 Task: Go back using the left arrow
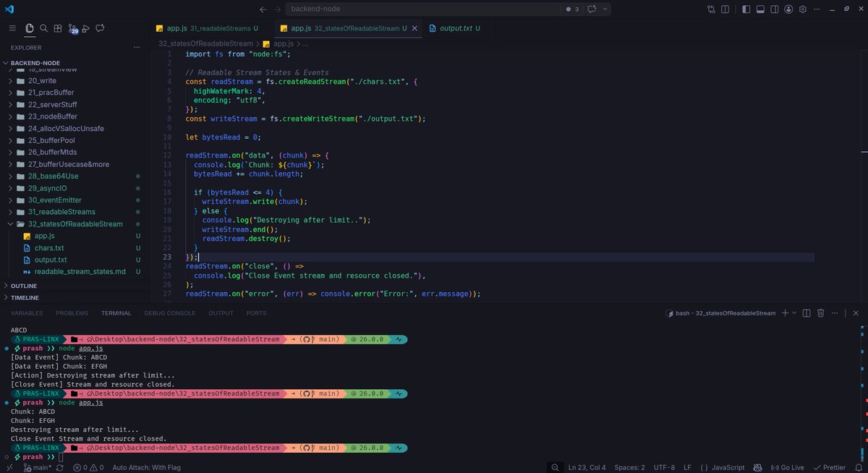[x=263, y=9]
